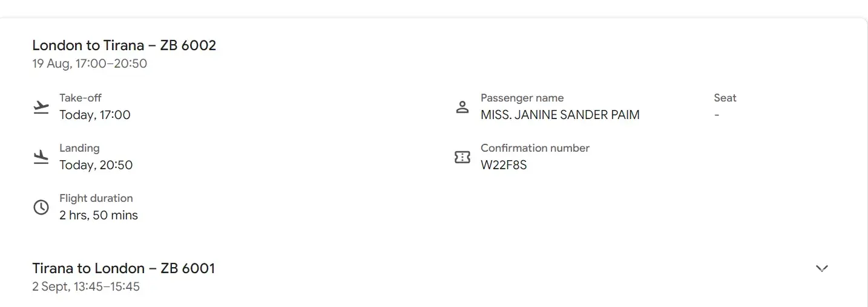
Task: Expand the Tirana to London flight chevron
Action: [x=821, y=268]
